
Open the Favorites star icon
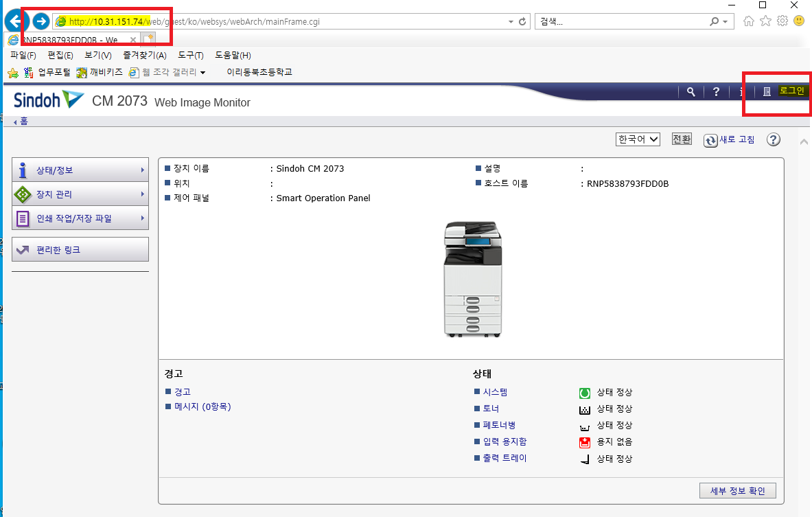pos(765,21)
